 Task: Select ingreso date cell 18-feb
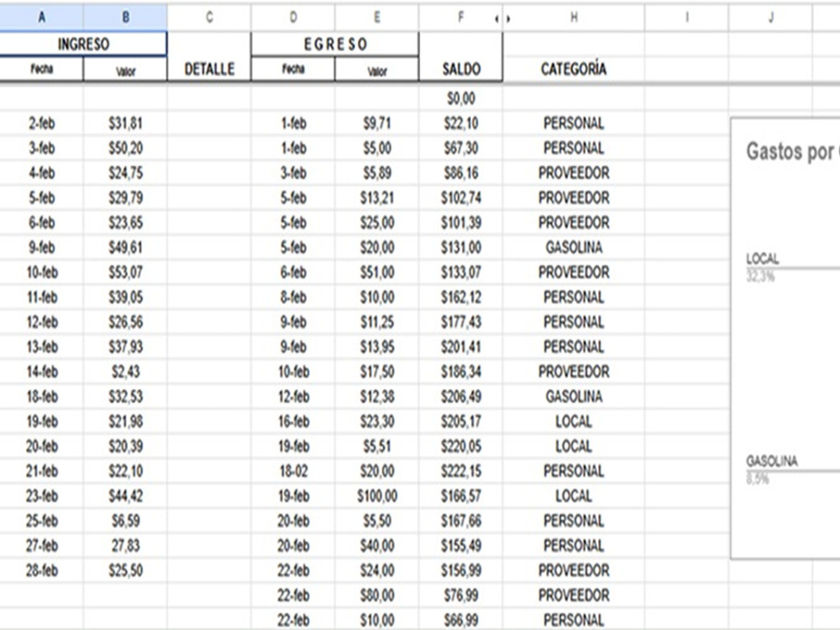(x=41, y=396)
